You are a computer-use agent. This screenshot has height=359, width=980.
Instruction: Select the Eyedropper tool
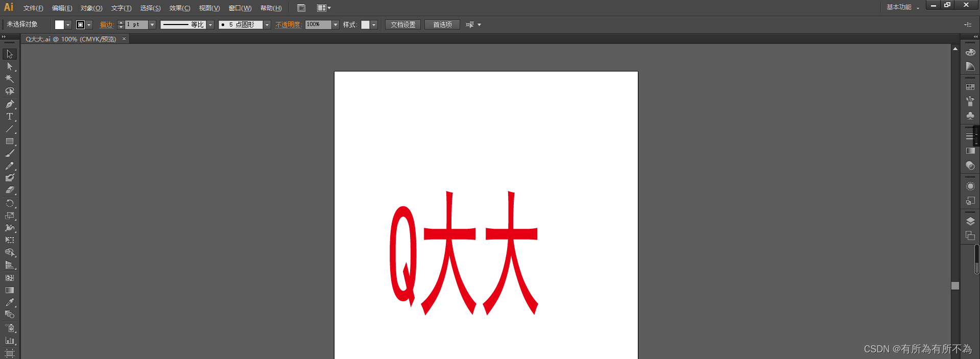[x=10, y=302]
